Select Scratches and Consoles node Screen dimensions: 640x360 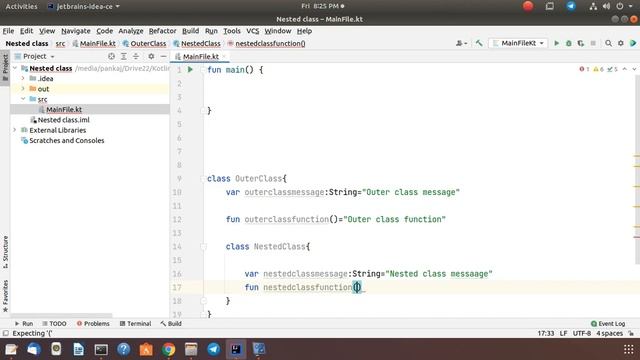pos(67,140)
